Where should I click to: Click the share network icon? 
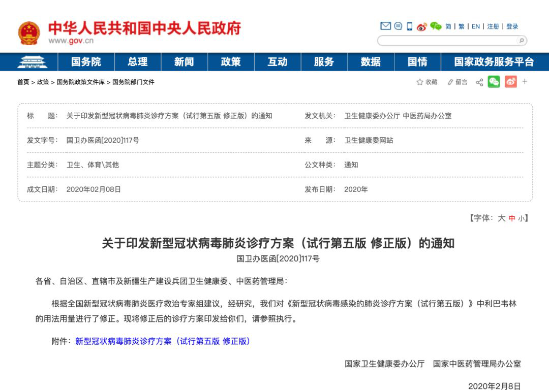tap(479, 82)
